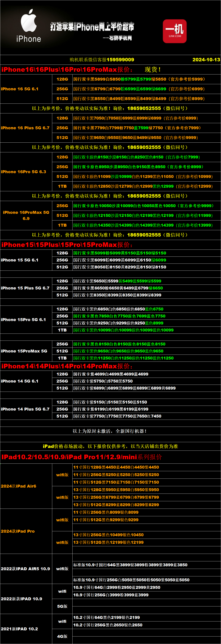The width and height of the screenshot is (221, 644).
Task: Click iPhone 15 128G row 黑5099
Action: coord(147,253)
